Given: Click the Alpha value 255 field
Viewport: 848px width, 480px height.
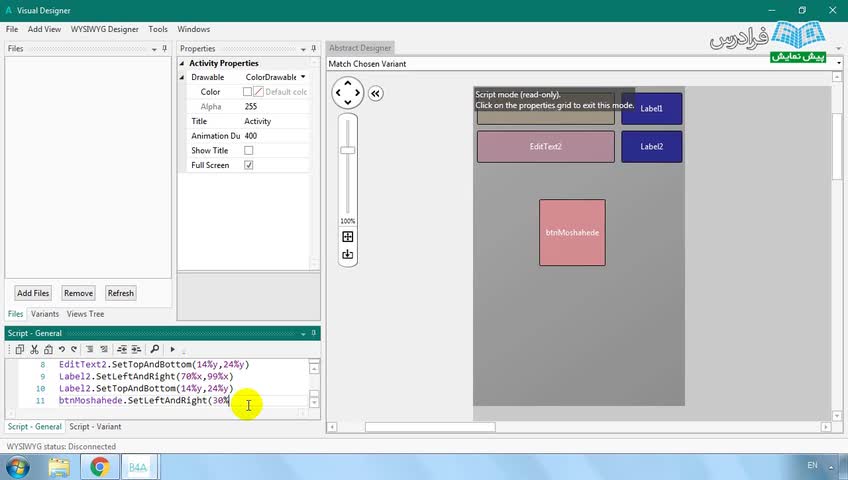Looking at the screenshot, I should pyautogui.click(x=276, y=106).
